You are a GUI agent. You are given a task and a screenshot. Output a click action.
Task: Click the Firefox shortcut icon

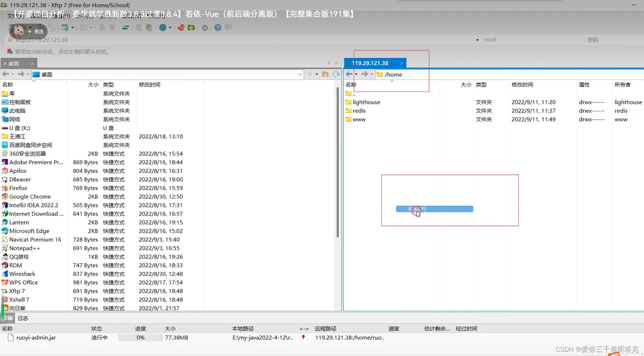5,188
